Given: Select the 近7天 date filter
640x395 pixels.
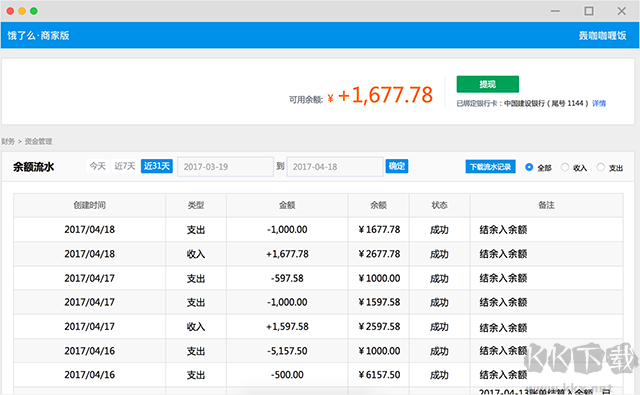Looking at the screenshot, I should tap(124, 166).
